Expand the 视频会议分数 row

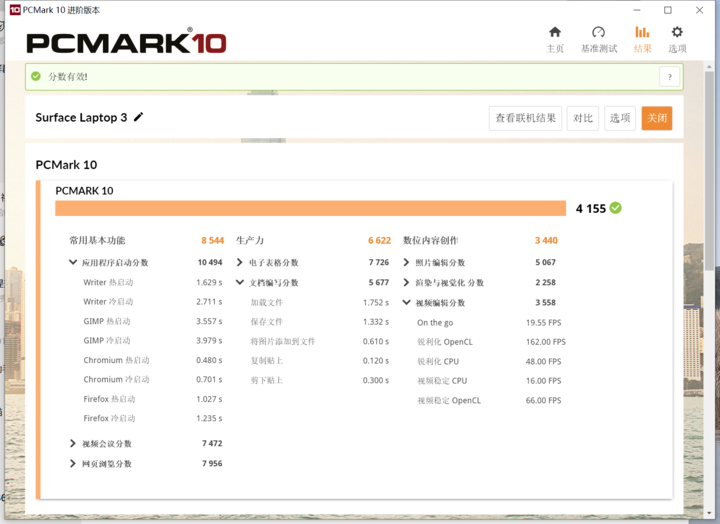pos(73,443)
